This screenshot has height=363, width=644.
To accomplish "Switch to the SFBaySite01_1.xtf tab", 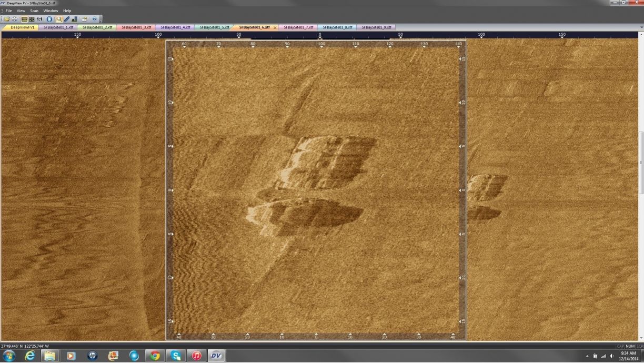I will [x=58, y=27].
